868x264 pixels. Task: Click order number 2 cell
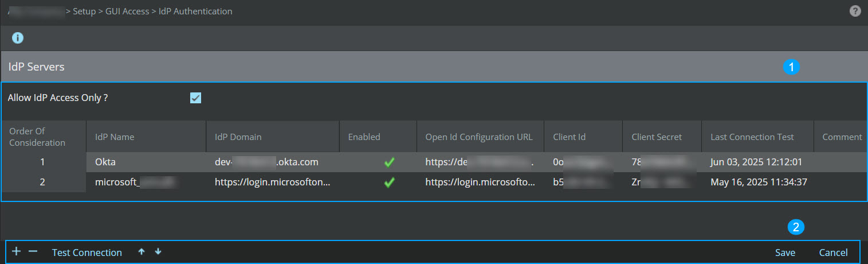point(43,183)
